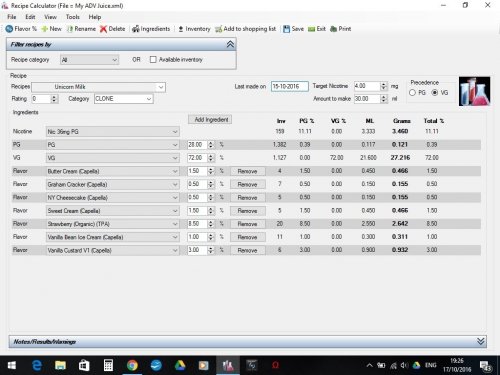Click the Add Ingredient button

point(210,119)
